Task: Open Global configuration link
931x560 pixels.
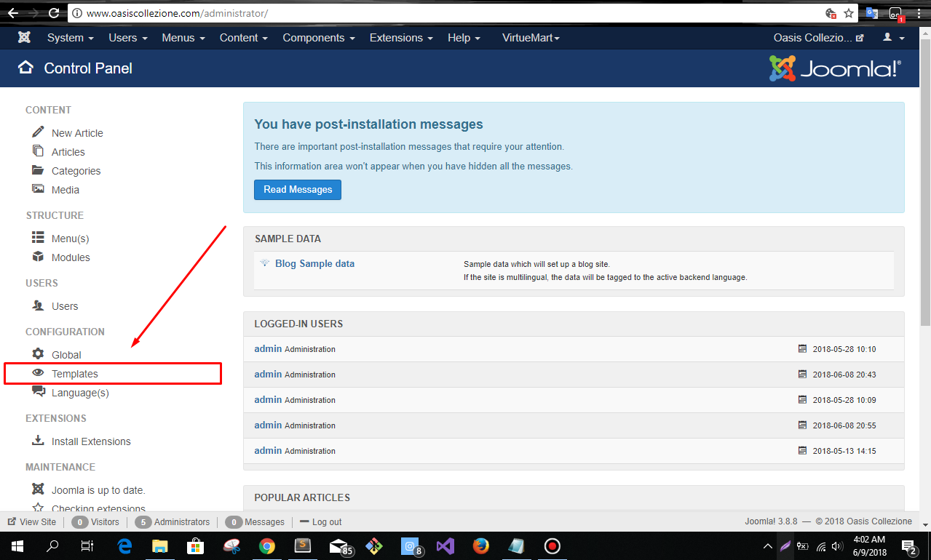Action: point(66,355)
